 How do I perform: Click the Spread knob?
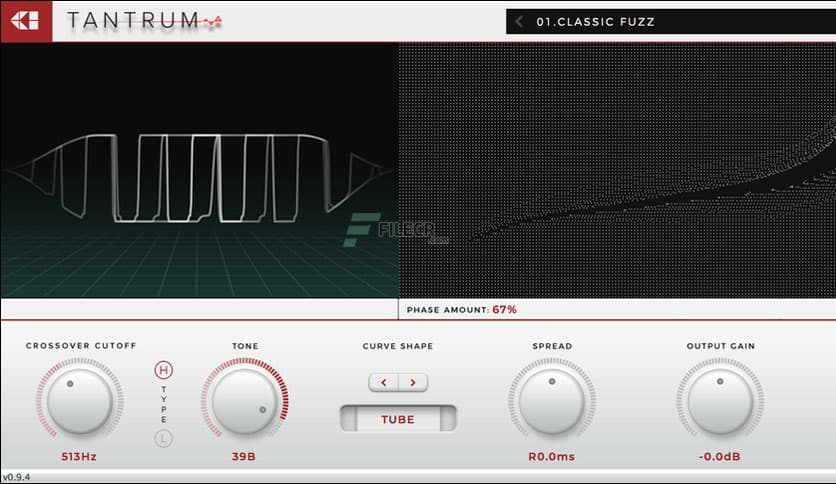pos(552,401)
